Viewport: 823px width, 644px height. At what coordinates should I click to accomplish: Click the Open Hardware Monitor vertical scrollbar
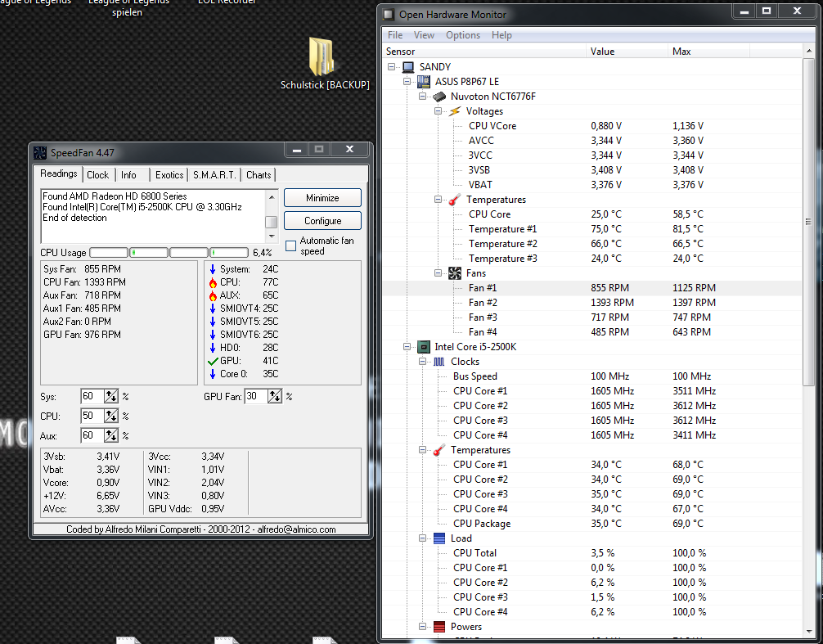coord(808,220)
